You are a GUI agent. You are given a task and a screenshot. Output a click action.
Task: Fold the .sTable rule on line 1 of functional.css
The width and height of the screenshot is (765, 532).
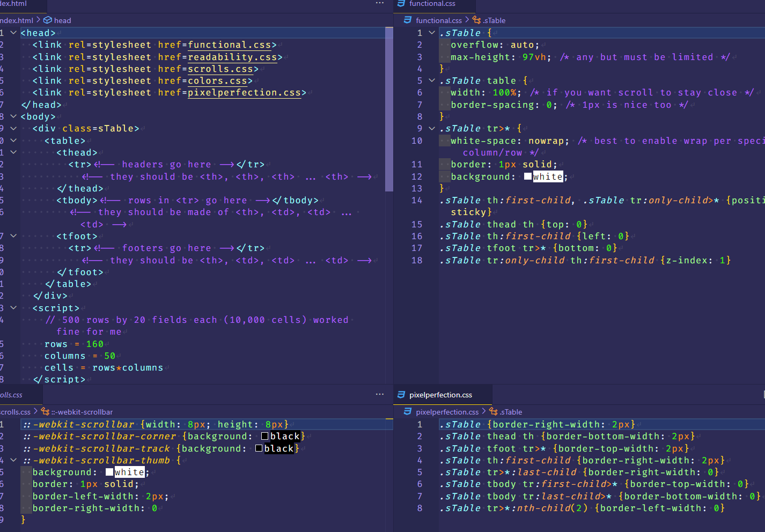point(431,33)
